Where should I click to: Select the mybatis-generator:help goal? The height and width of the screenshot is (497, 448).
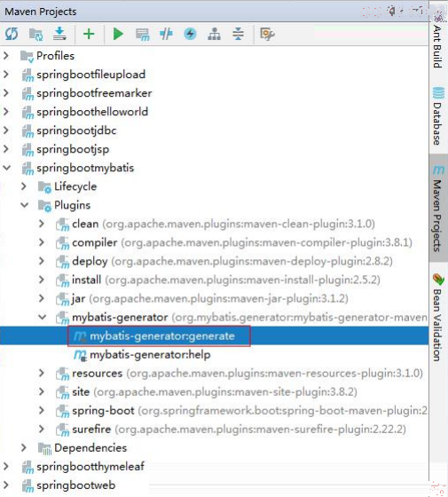pyautogui.click(x=150, y=355)
